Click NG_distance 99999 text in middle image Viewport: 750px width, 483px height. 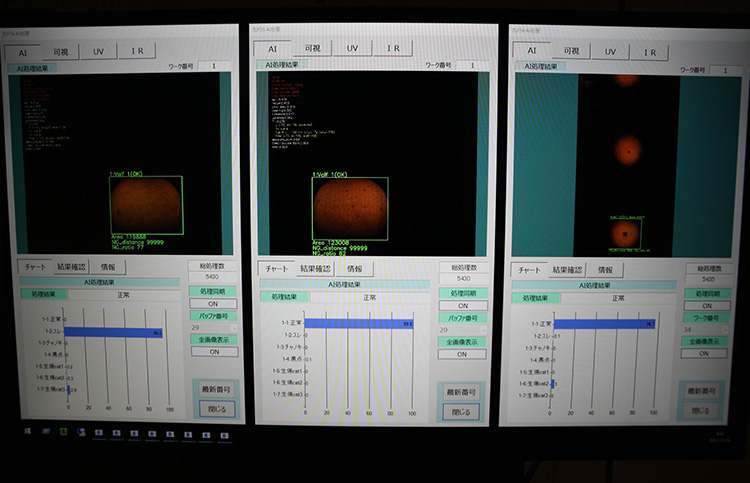coord(340,248)
